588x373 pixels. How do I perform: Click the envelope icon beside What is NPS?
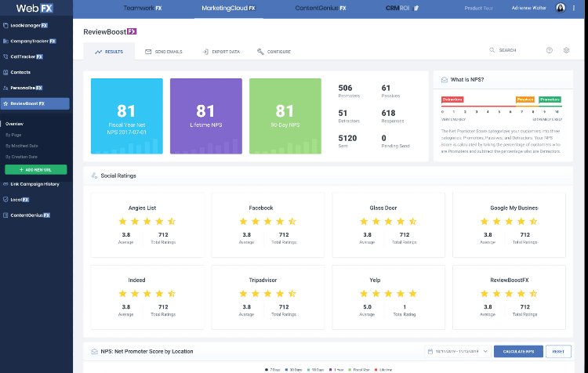pos(445,80)
